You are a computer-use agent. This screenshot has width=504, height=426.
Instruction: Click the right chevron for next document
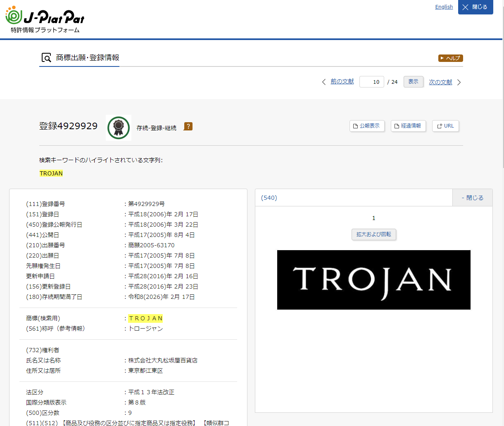coord(459,82)
